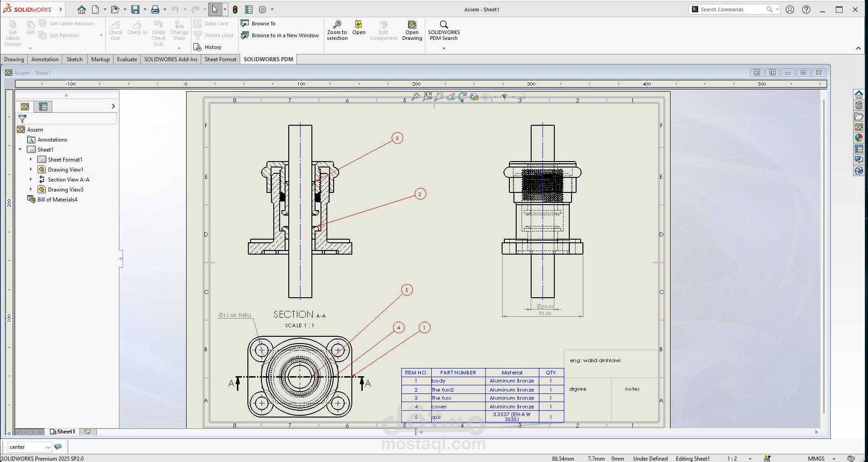
Task: Click Zoom to selection
Action: tap(337, 30)
